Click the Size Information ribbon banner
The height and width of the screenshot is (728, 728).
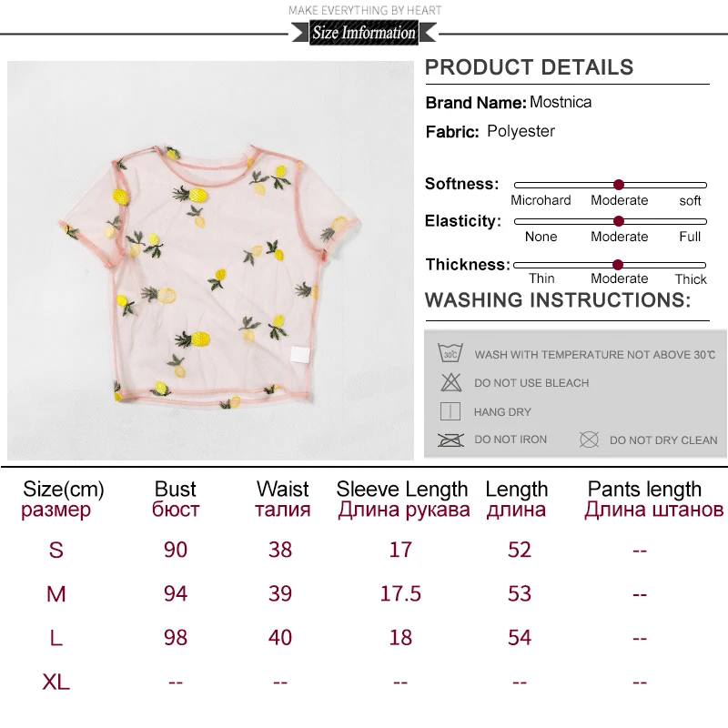(x=364, y=33)
